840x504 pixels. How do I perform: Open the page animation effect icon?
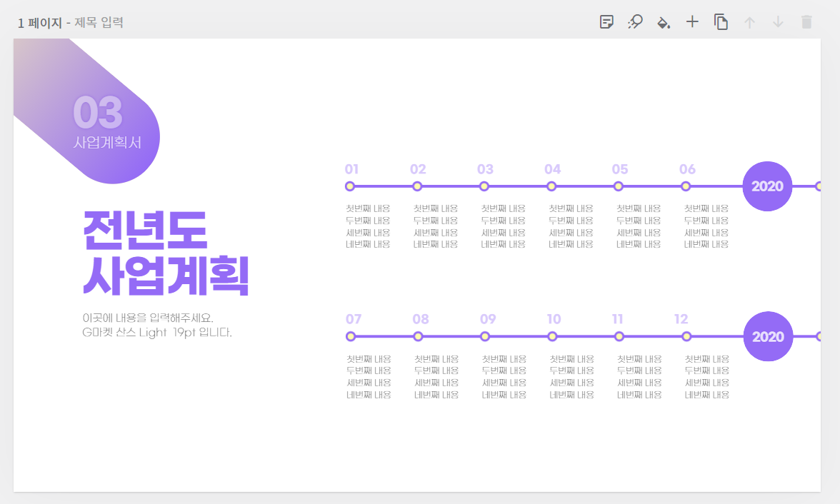[635, 22]
